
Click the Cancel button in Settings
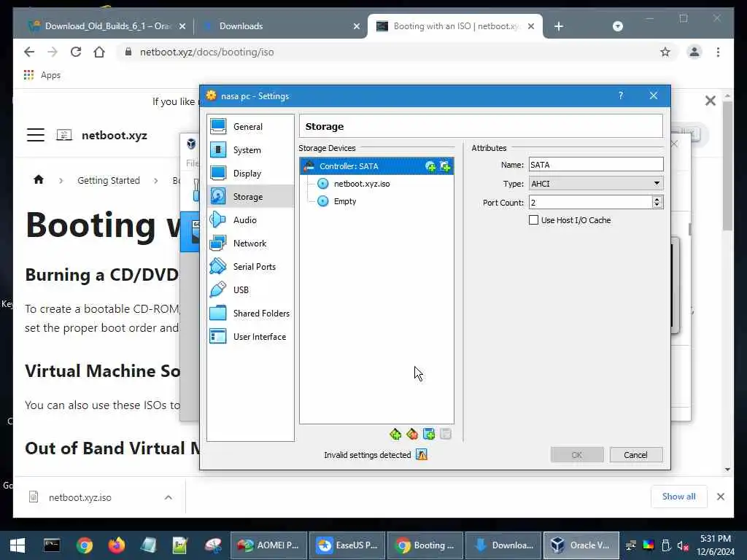click(x=635, y=455)
